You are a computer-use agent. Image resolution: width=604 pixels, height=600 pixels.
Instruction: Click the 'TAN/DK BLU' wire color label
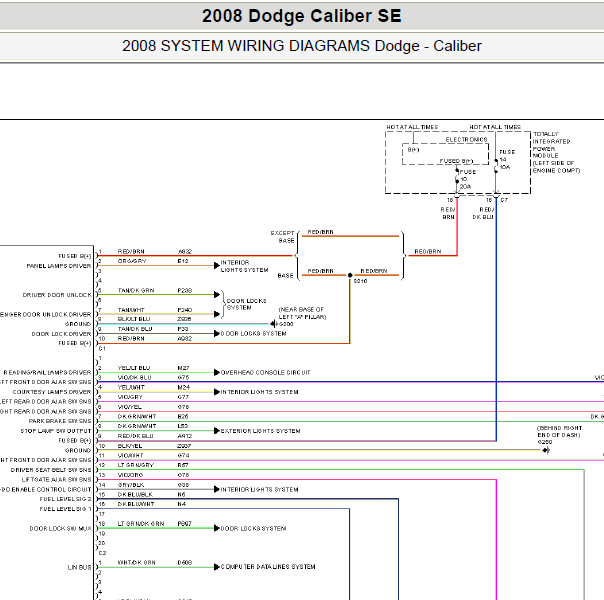coord(135,329)
